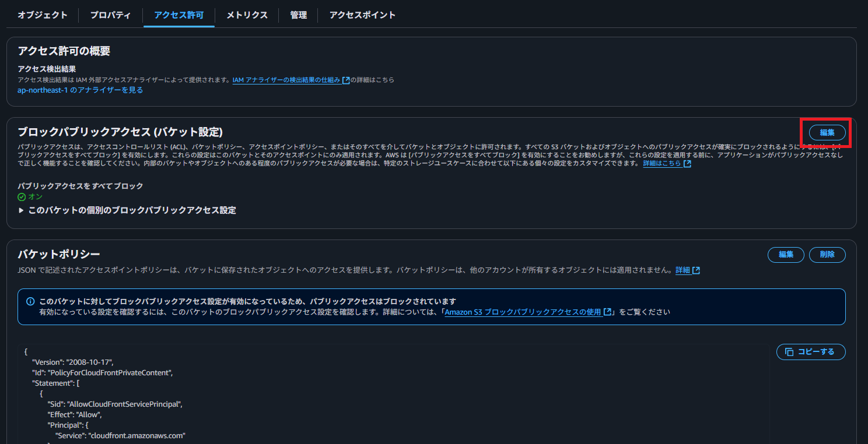The height and width of the screenshot is (444, 868).
Task: Switch to the オブジェクト tab
Action: 42,15
